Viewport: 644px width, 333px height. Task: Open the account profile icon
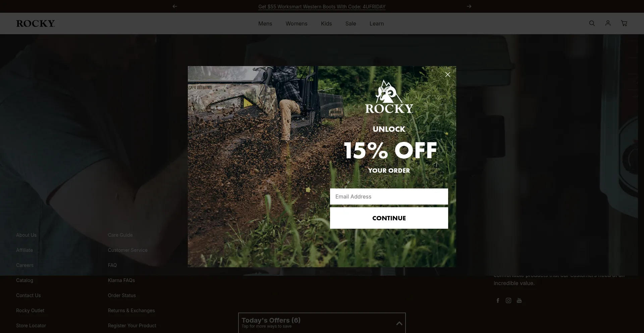[608, 23]
